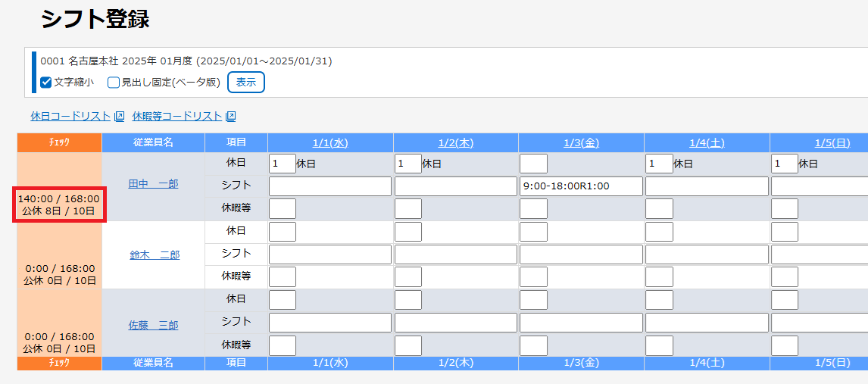Click the 1/1(水) date column header

pos(330,142)
